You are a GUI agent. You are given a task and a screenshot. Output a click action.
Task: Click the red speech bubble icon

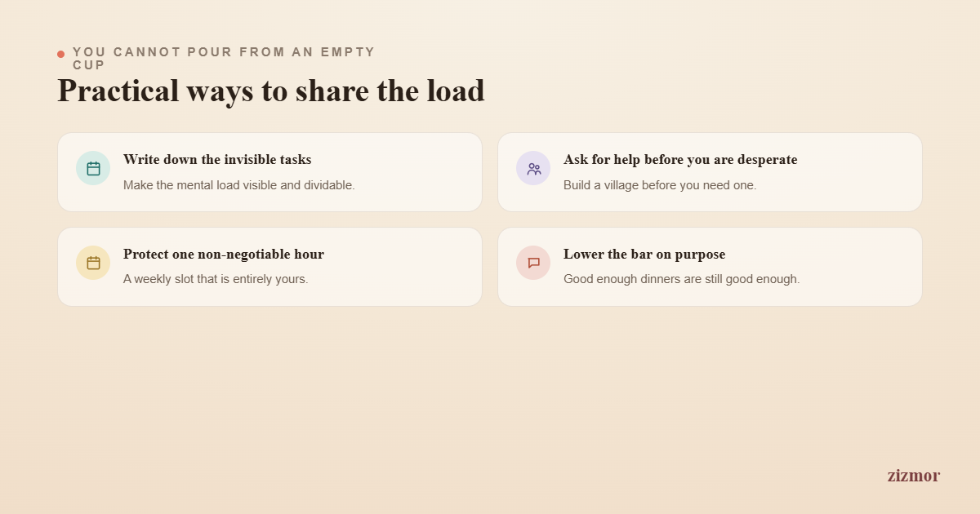[533, 263]
